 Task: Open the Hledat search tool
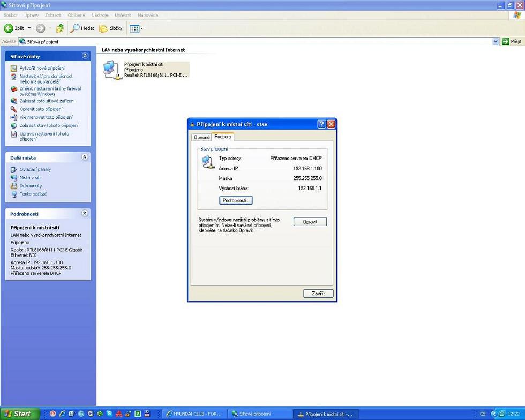pos(82,28)
